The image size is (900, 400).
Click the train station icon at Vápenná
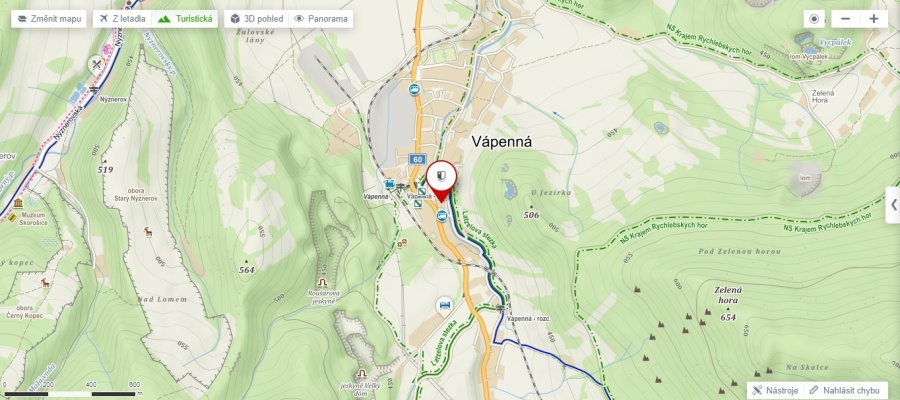pyautogui.click(x=390, y=185)
